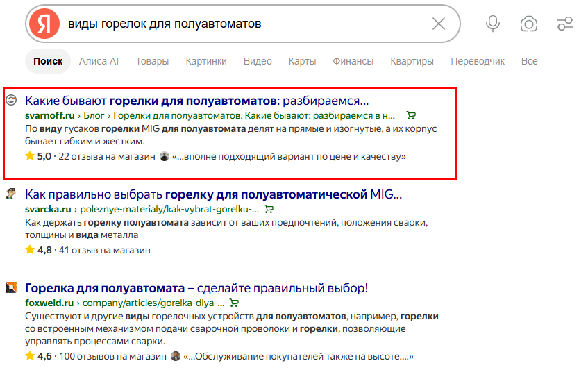The height and width of the screenshot is (379, 588).
Task: Open '22 отзыва на магазин' reviews
Action: point(106,156)
